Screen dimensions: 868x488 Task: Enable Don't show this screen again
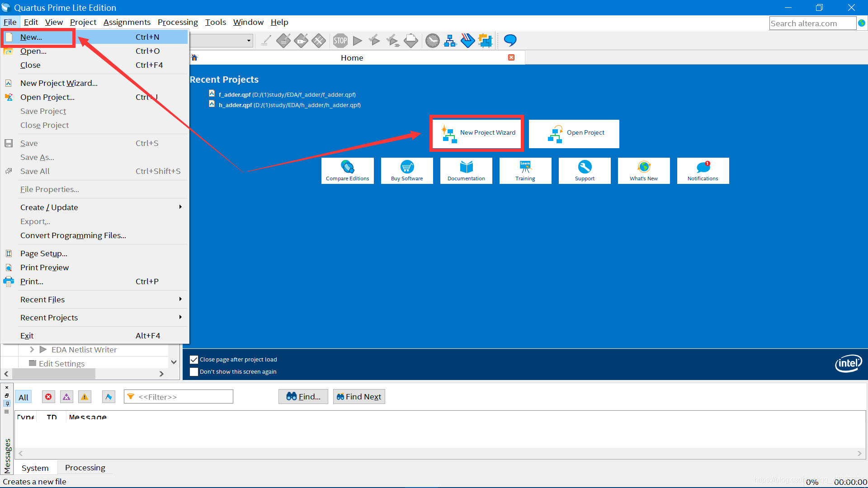click(x=194, y=372)
